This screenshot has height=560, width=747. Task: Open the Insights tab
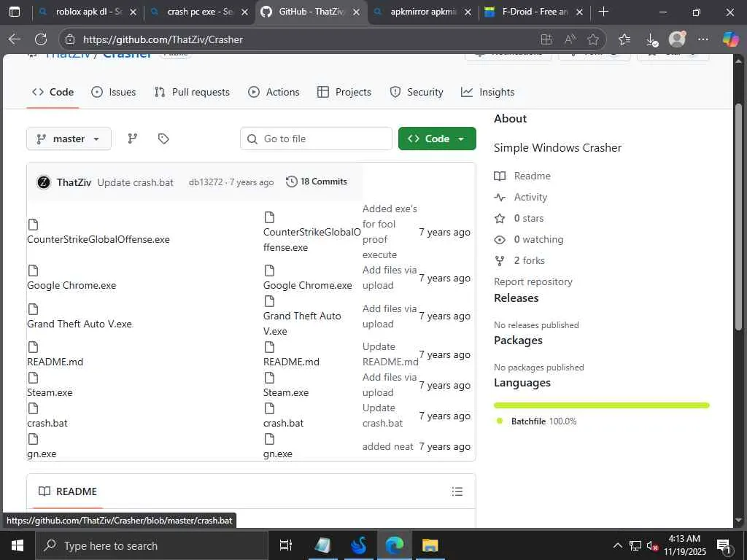(488, 92)
